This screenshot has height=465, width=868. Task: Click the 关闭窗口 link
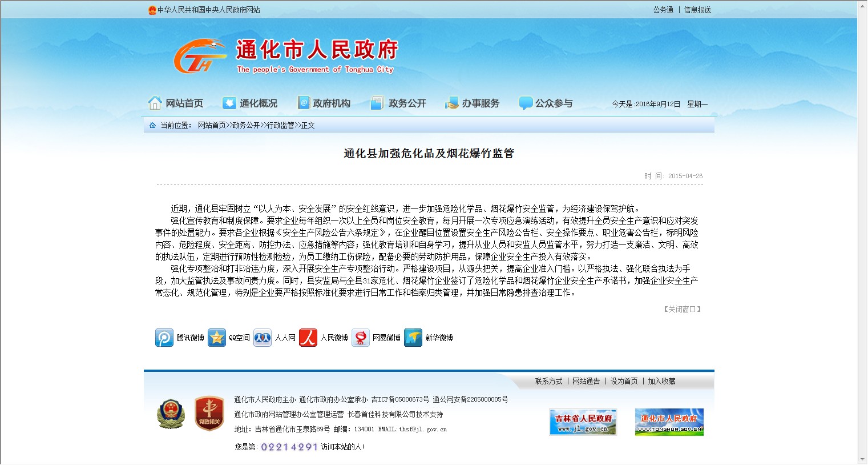[683, 309]
